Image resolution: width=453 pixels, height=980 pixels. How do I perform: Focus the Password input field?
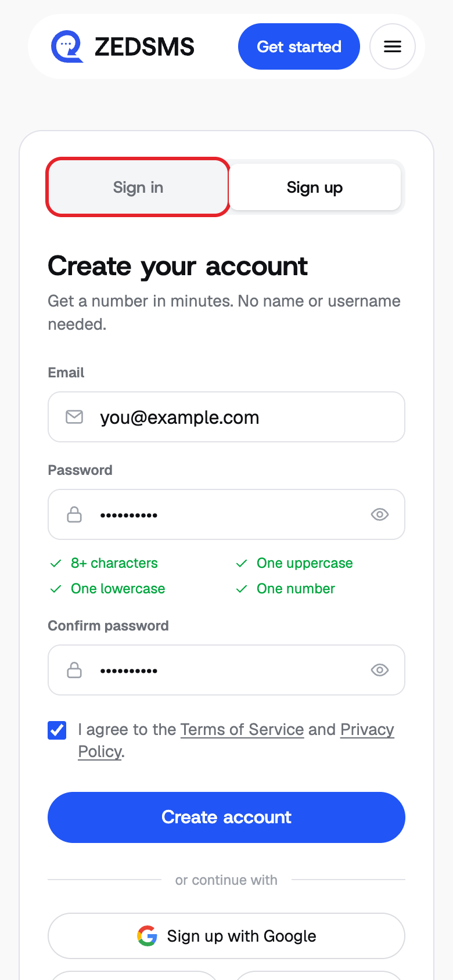point(227,514)
